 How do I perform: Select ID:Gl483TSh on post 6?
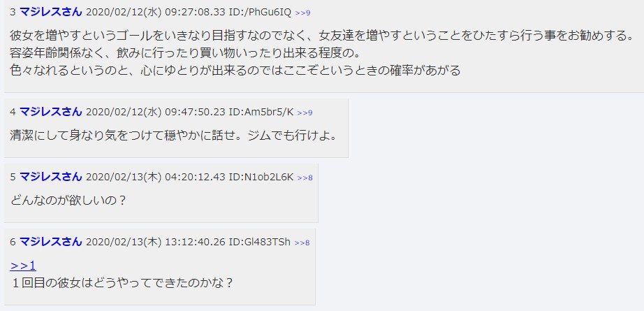tap(259, 242)
